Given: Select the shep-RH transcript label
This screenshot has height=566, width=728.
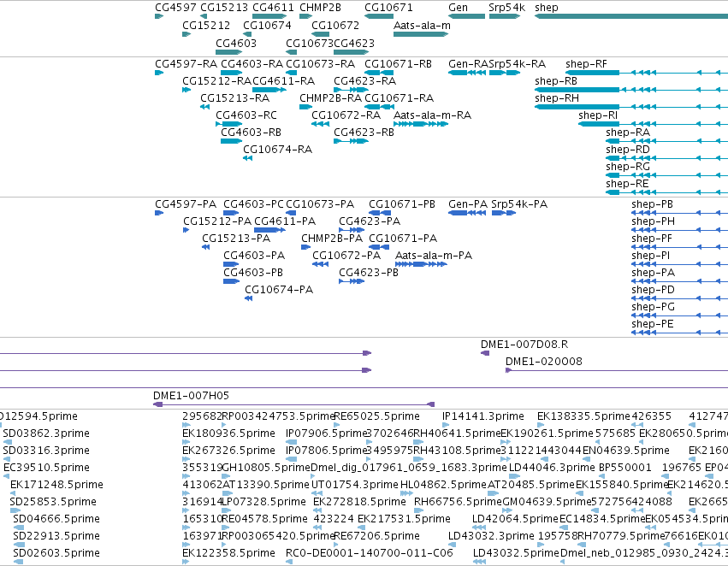Looking at the screenshot, I should tap(557, 98).
